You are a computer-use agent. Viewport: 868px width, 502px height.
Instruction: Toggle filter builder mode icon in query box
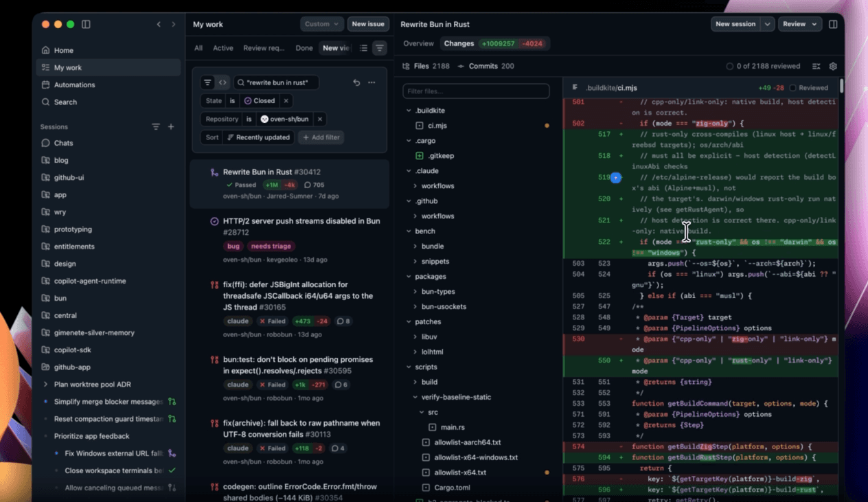207,82
